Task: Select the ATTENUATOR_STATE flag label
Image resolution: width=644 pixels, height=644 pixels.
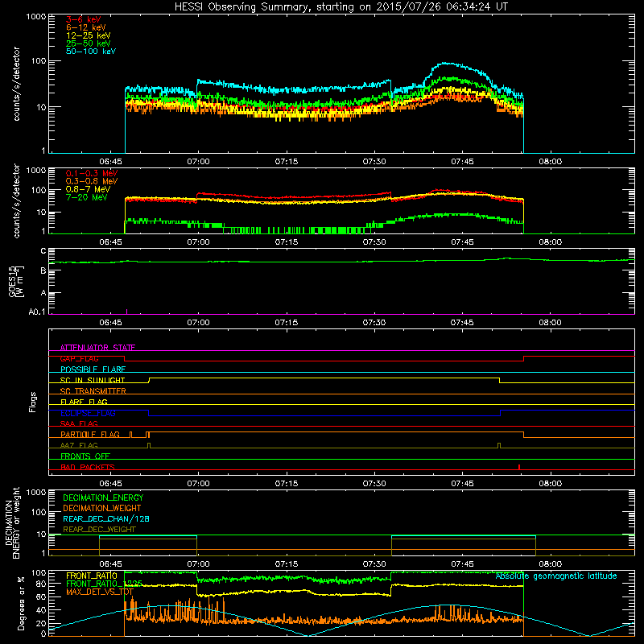Action: pyautogui.click(x=97, y=348)
